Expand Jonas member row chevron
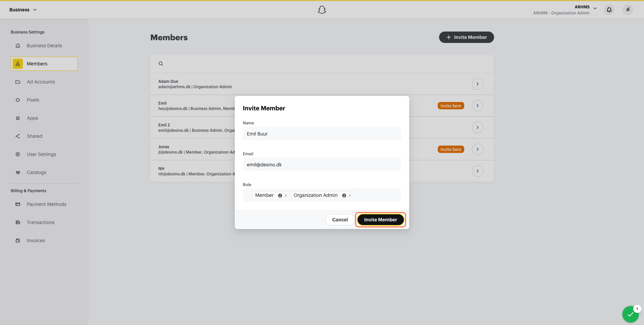This screenshot has height=325, width=644. pyautogui.click(x=478, y=149)
